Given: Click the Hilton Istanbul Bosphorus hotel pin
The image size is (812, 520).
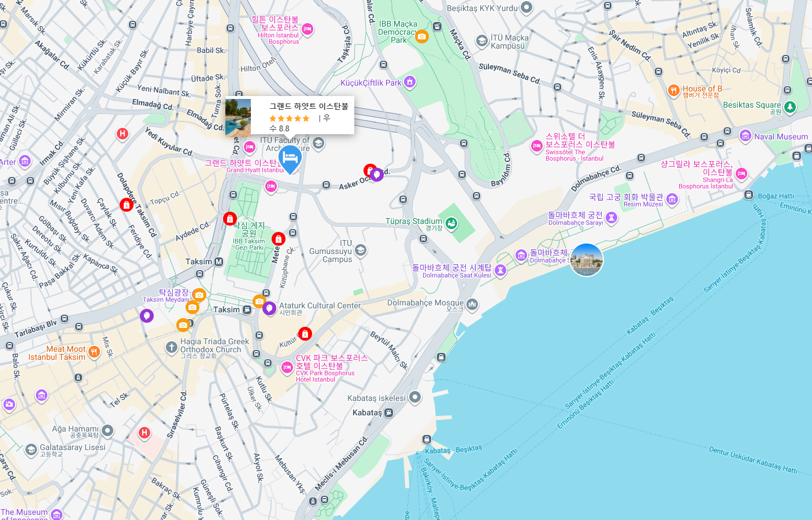Looking at the screenshot, I should click(x=307, y=29).
